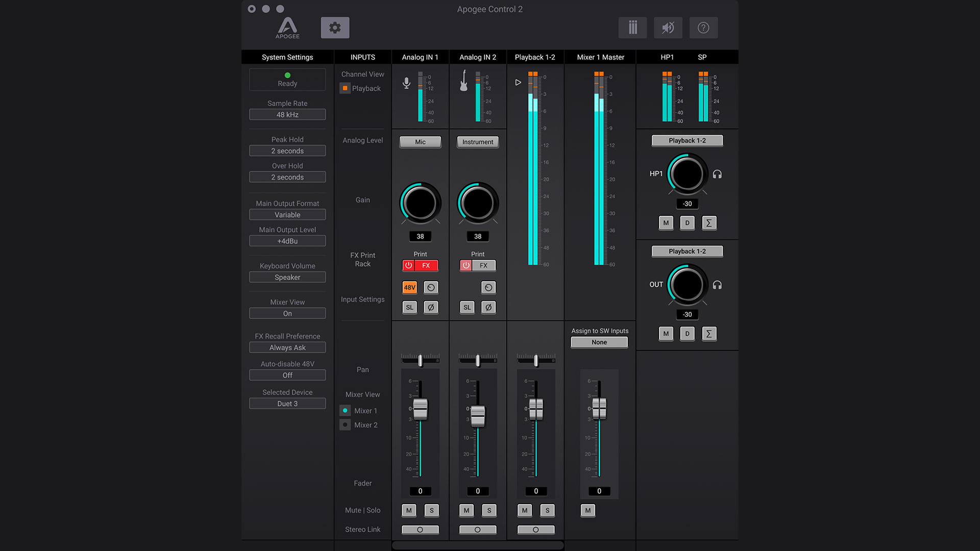Enable Soft Limit on Analog IN 1
This screenshot has height=551, width=980.
tap(409, 307)
